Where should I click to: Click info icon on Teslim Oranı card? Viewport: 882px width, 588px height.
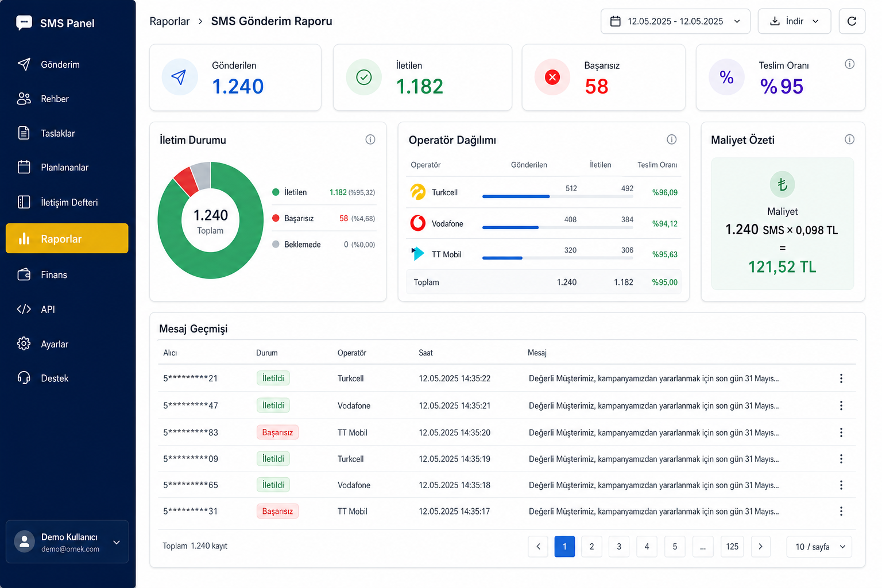tap(849, 64)
